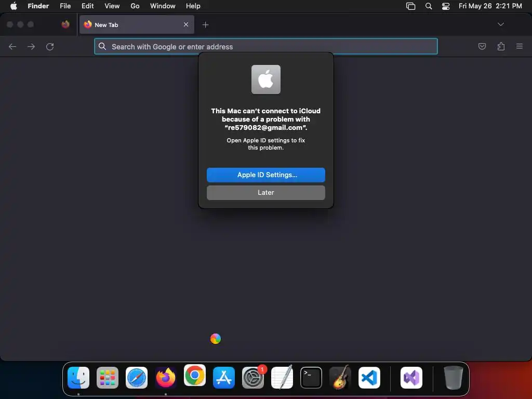Open Control Center in the menu bar
The height and width of the screenshot is (399, 532).
click(445, 6)
